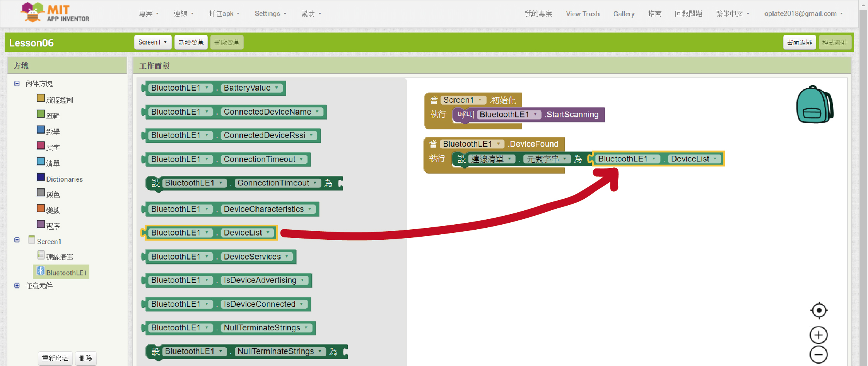
Task: Open the View Trash link
Action: pos(583,14)
